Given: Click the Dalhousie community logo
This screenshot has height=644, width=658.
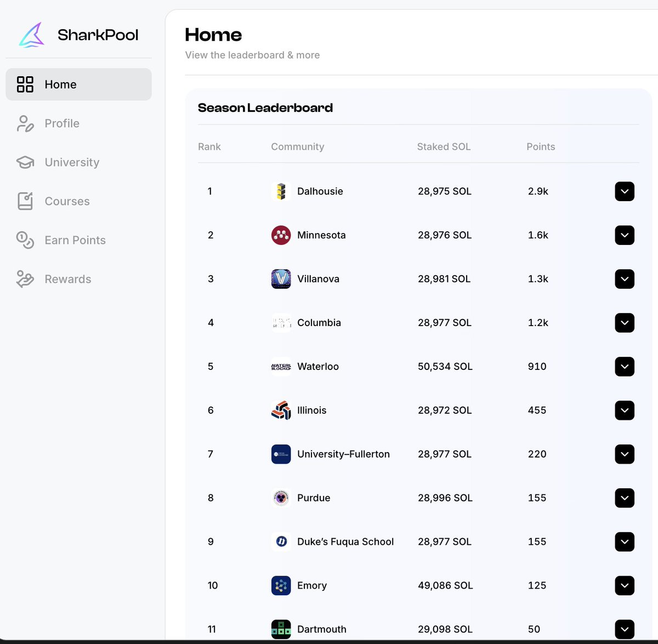Looking at the screenshot, I should pos(281,191).
